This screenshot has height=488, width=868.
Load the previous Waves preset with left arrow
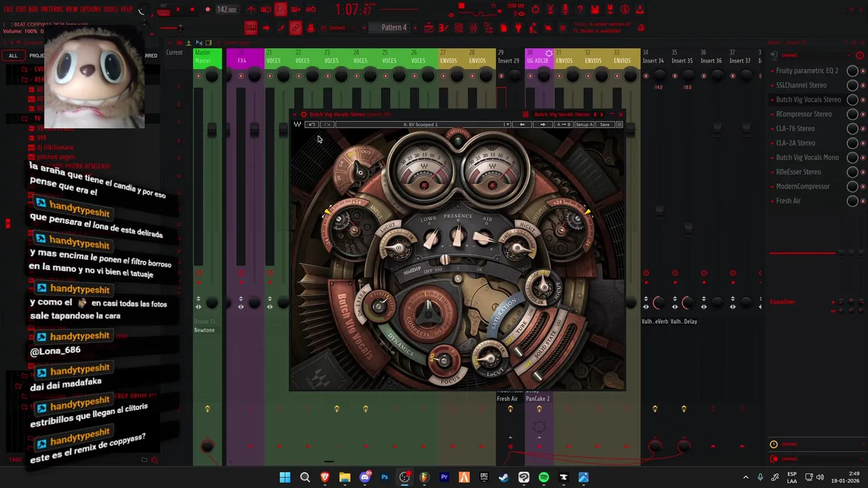(522, 125)
